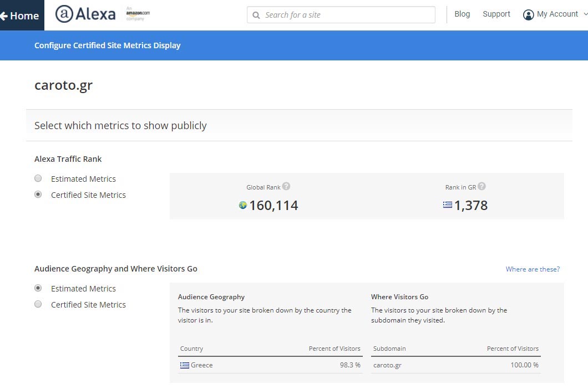Click the Greek flag in Country table
The width and height of the screenshot is (588, 389).
pyautogui.click(x=185, y=365)
